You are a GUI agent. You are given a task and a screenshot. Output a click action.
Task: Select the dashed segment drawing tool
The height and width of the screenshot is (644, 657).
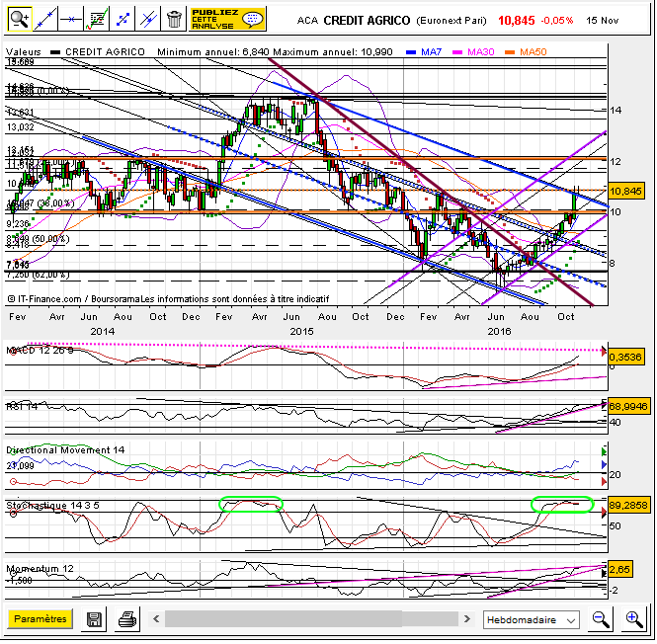(x=123, y=19)
